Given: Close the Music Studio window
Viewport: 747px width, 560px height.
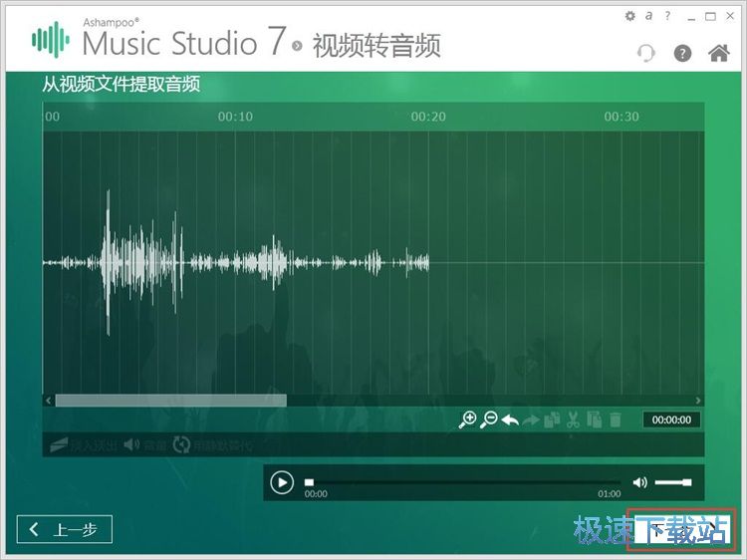Looking at the screenshot, I should tap(730, 16).
